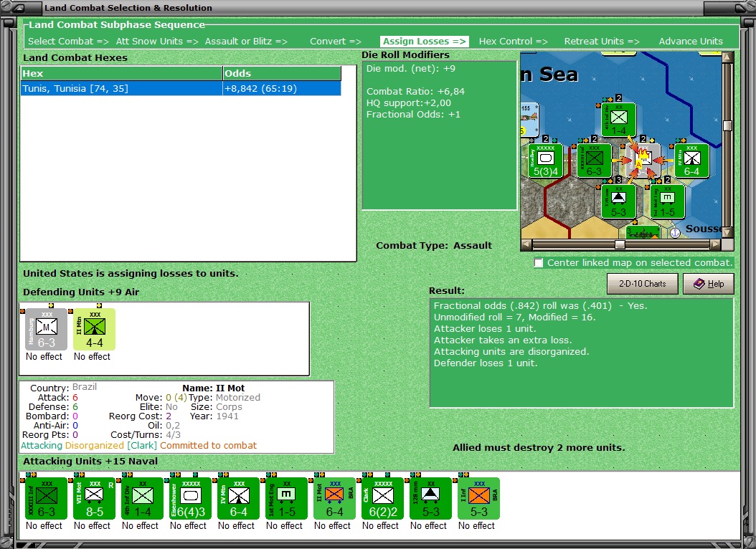
Task: Select the IV Mtn 6-4 attacking unit
Action: [238, 498]
